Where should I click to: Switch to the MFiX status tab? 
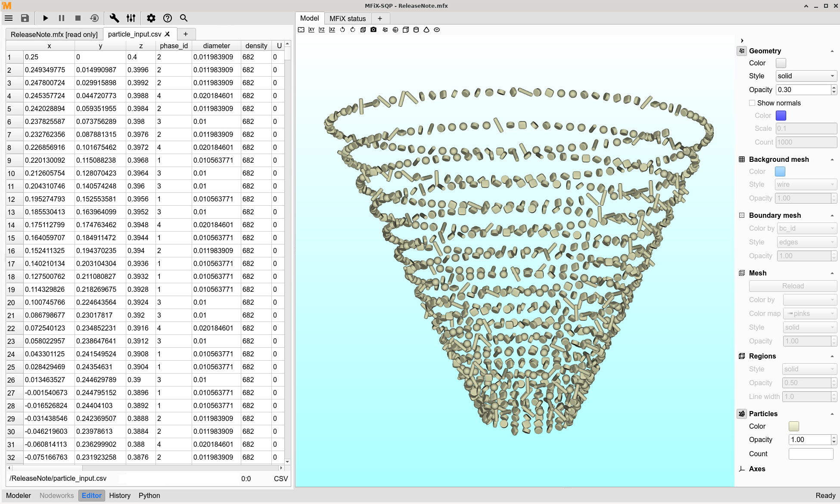point(347,19)
